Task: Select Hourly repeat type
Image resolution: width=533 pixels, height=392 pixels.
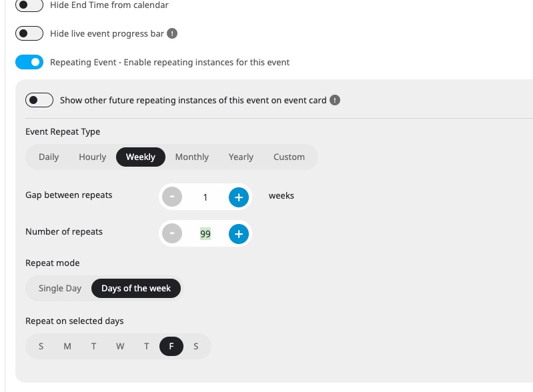Action: click(93, 157)
